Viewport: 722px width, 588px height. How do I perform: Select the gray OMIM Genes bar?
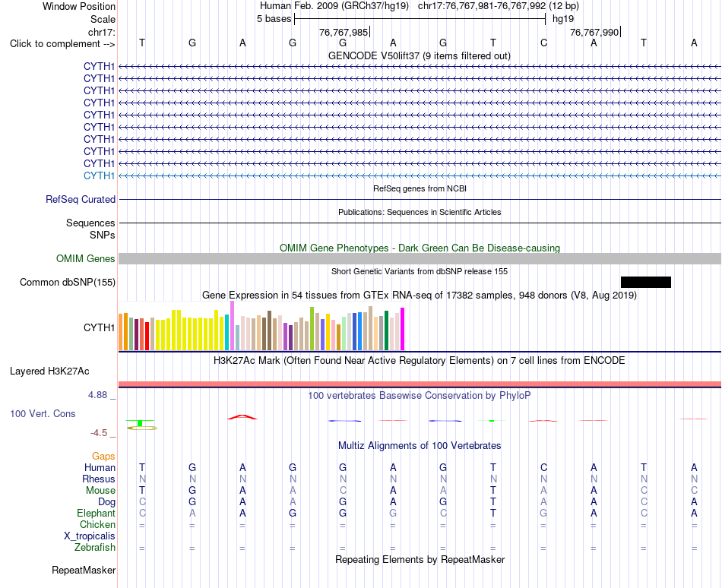coord(420,258)
